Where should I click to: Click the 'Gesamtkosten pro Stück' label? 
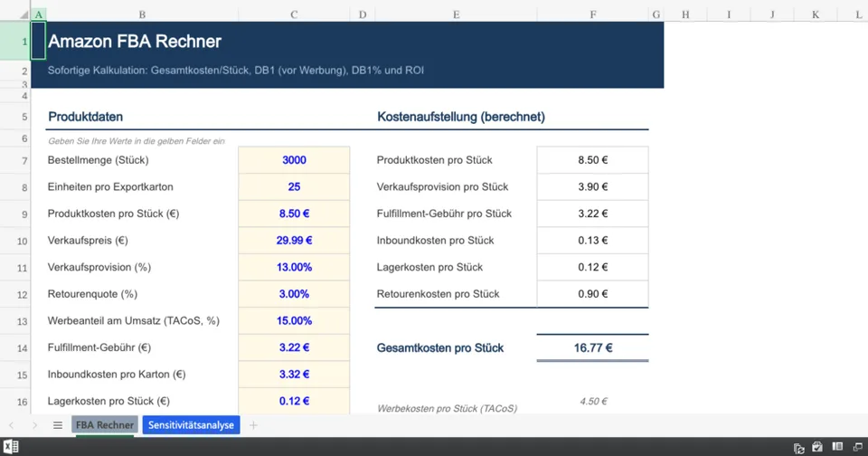click(x=440, y=348)
